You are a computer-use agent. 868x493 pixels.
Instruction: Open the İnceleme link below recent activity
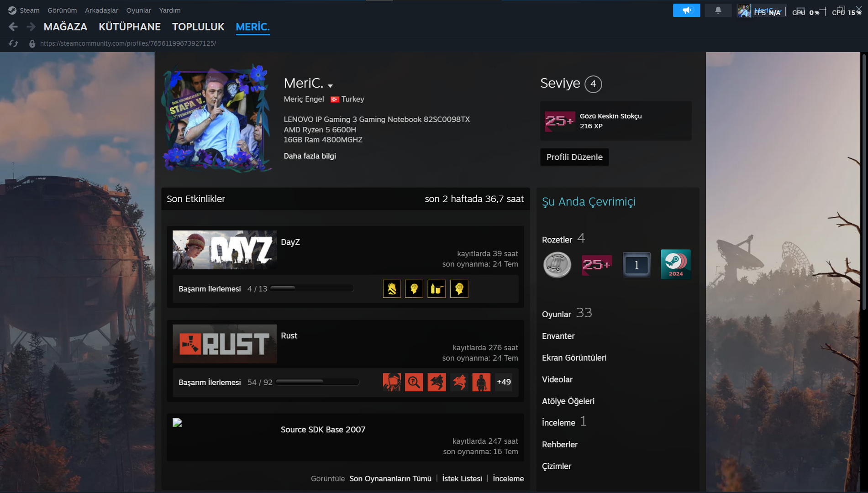coord(508,478)
